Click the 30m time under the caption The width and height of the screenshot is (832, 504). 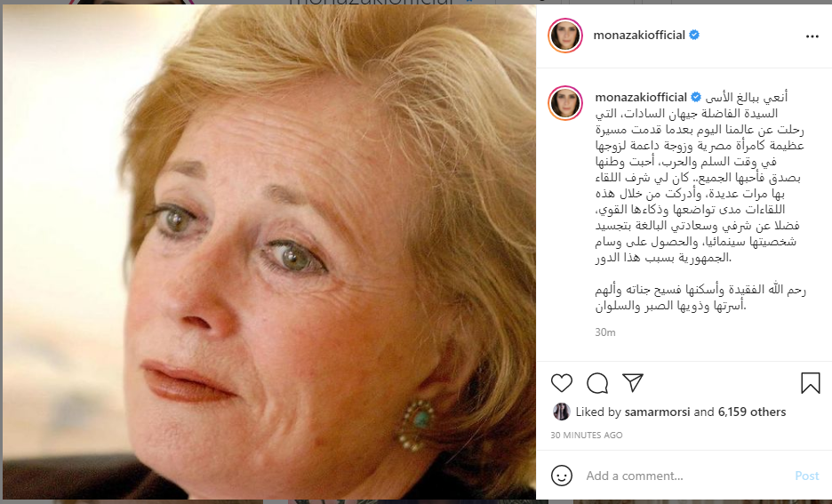pyautogui.click(x=605, y=332)
